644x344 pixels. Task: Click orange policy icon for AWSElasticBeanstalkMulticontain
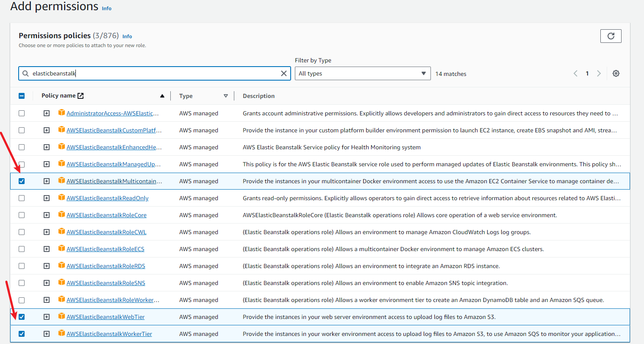click(x=61, y=180)
